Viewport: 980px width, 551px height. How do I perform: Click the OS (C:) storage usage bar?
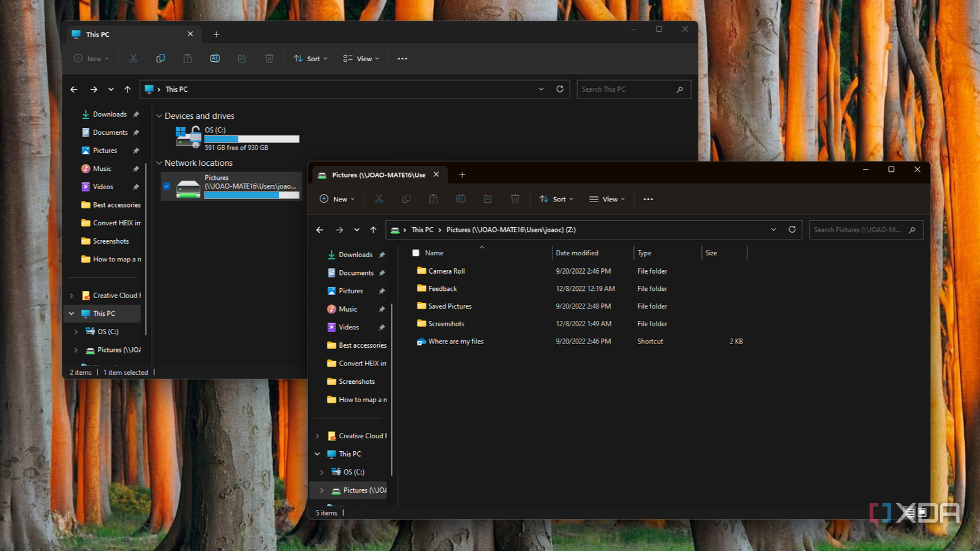pos(251,139)
